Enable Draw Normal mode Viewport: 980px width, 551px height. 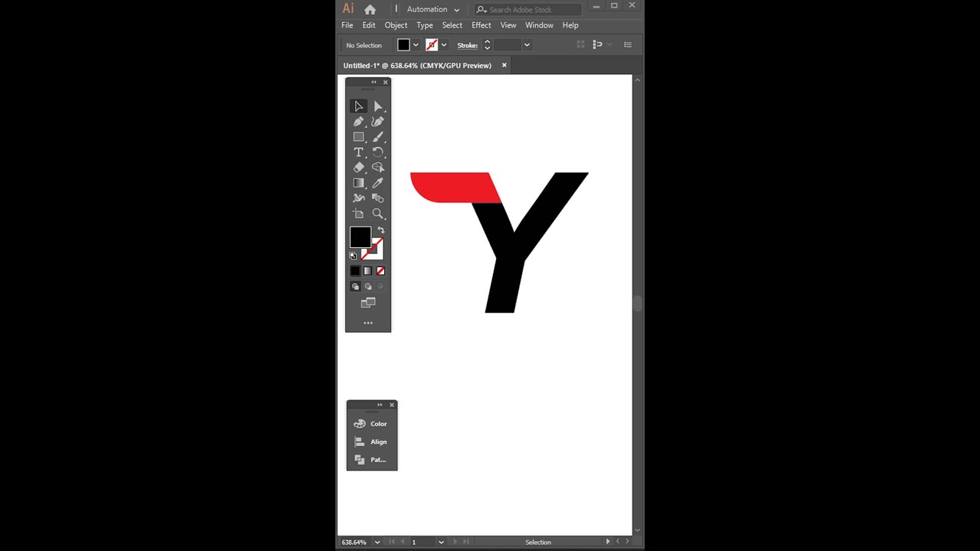355,286
